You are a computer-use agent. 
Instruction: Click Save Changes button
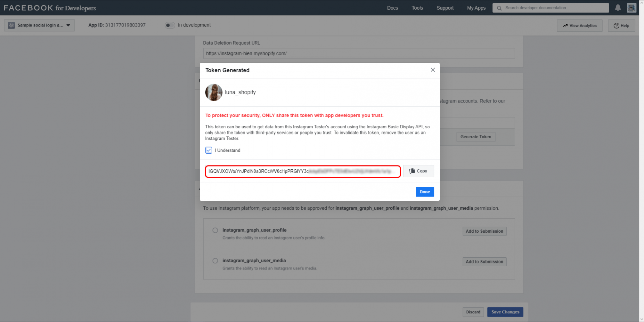(505, 312)
